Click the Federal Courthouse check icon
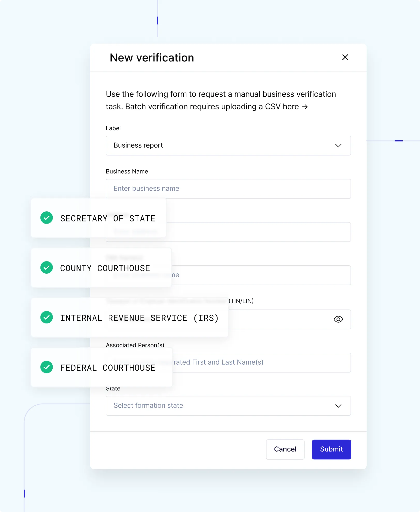This screenshot has width=420, height=512. [x=47, y=367]
